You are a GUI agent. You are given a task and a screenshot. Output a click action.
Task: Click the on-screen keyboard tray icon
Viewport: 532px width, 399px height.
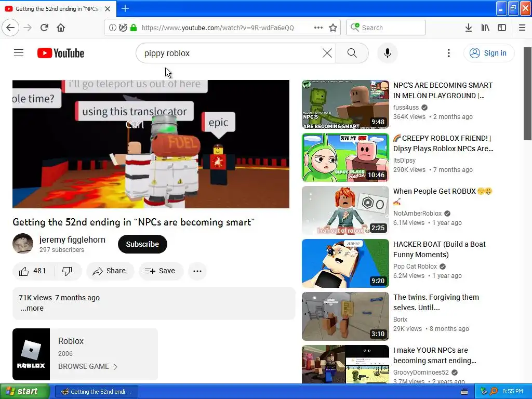(x=464, y=392)
